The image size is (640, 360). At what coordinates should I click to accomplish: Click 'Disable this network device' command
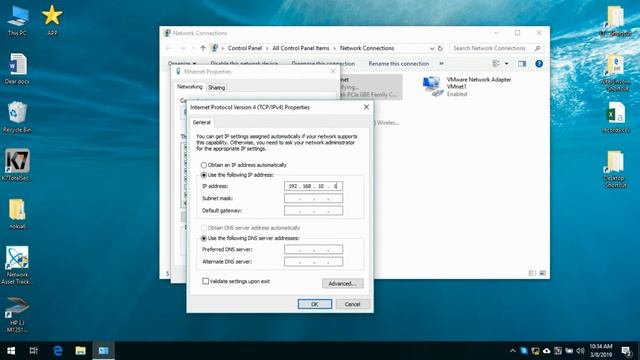(x=244, y=64)
